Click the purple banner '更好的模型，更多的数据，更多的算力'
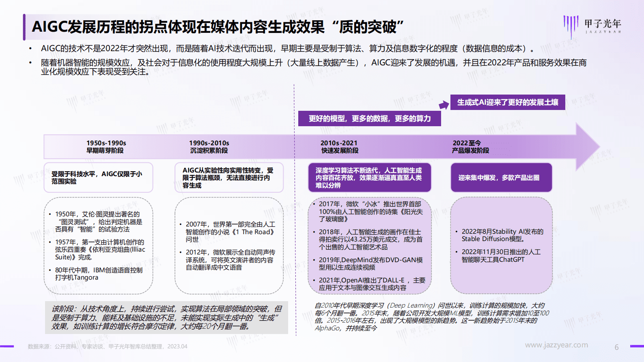644x362 pixels. click(370, 119)
